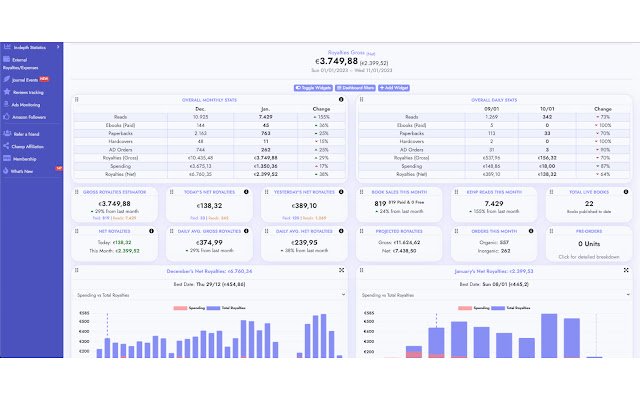
Task: Grab drag handle of Overall Daily Stats widget
Action: pyautogui.click(x=361, y=100)
